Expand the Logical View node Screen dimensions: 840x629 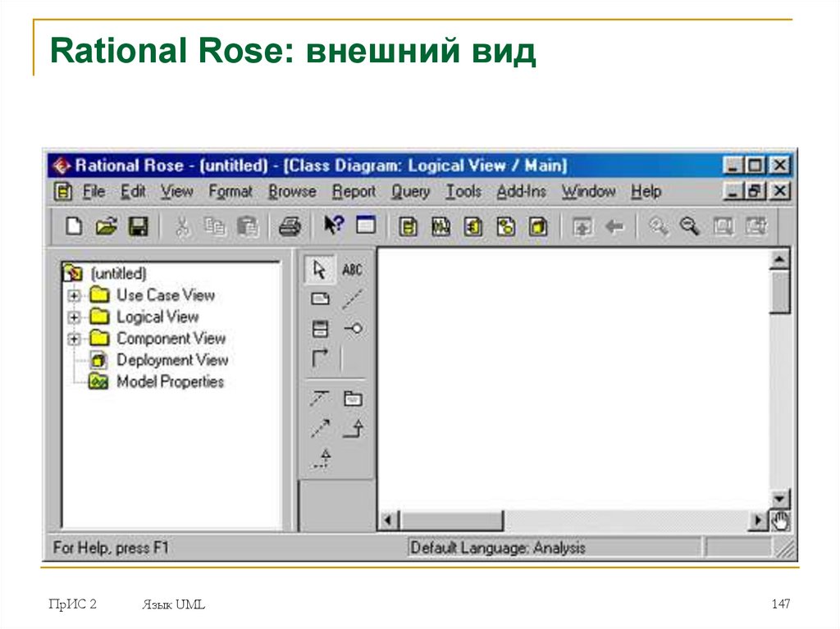point(74,317)
